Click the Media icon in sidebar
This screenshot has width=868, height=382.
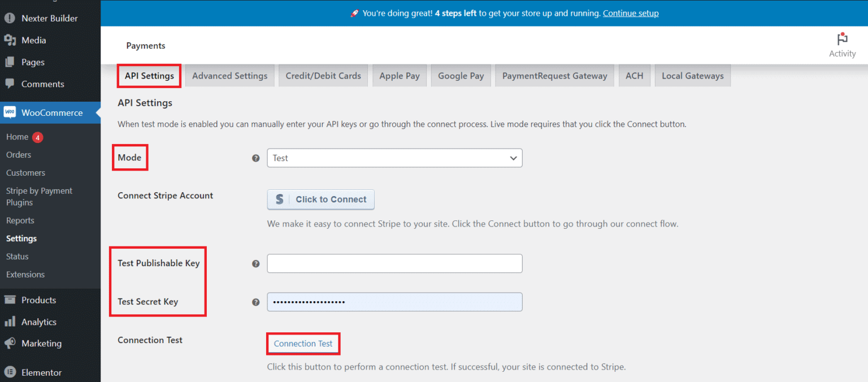pos(10,40)
